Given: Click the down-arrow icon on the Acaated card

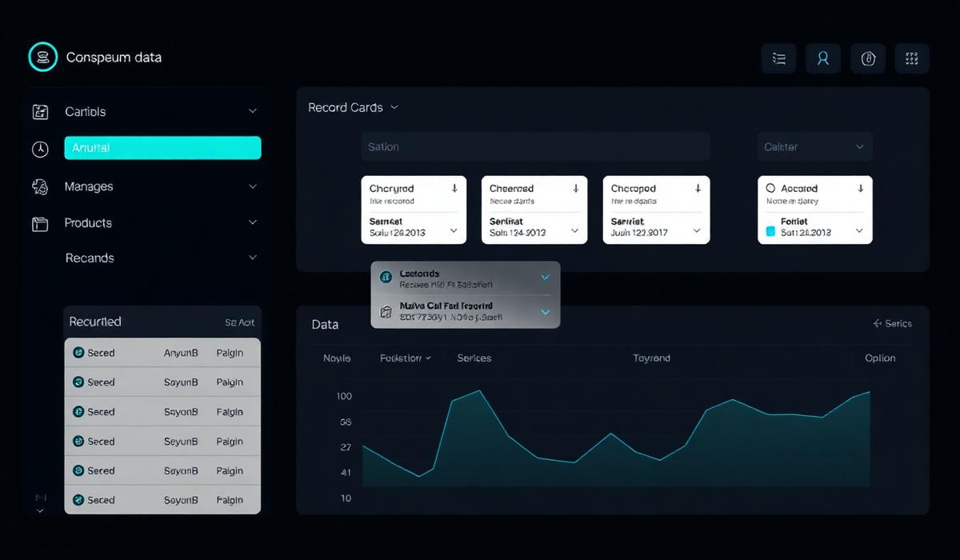Looking at the screenshot, I should click(x=861, y=188).
